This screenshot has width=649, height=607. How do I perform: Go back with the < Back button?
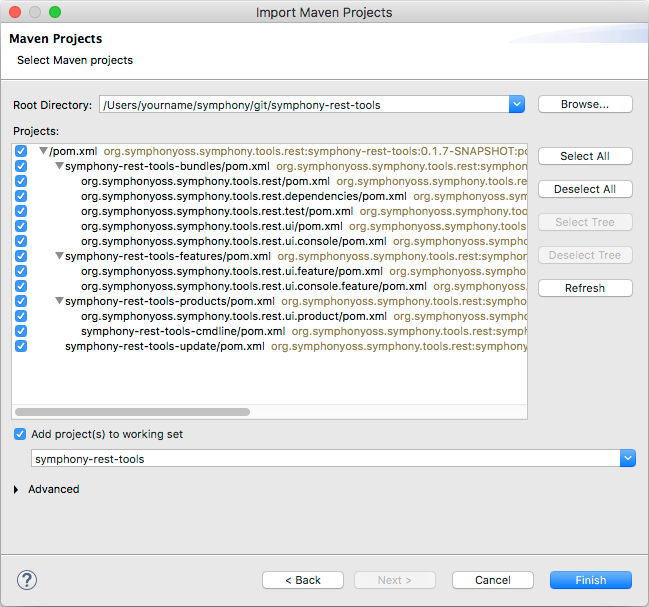pos(303,580)
